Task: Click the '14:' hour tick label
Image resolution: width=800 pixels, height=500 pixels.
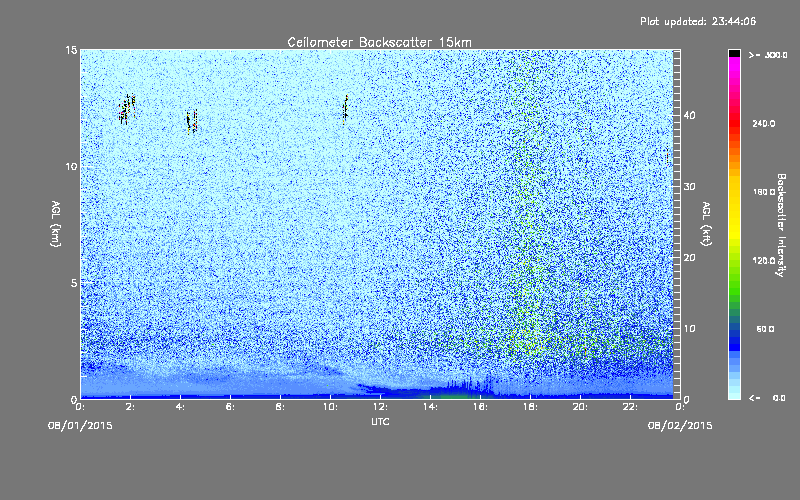Action: [x=431, y=407]
